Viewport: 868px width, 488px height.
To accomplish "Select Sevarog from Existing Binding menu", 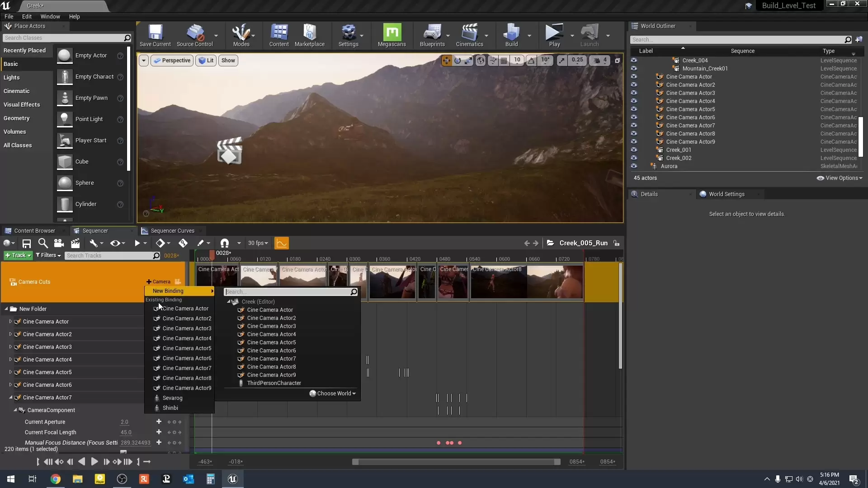I will pos(172,398).
